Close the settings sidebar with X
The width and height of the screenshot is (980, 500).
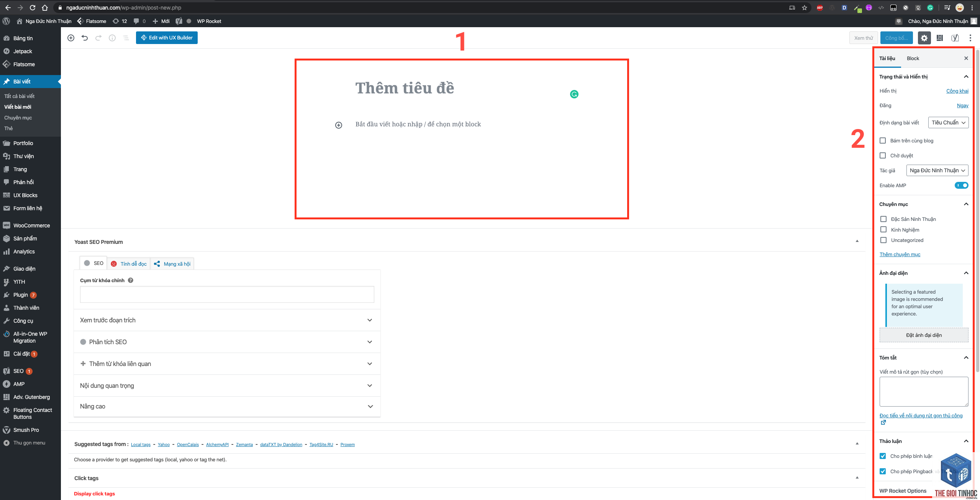point(966,58)
